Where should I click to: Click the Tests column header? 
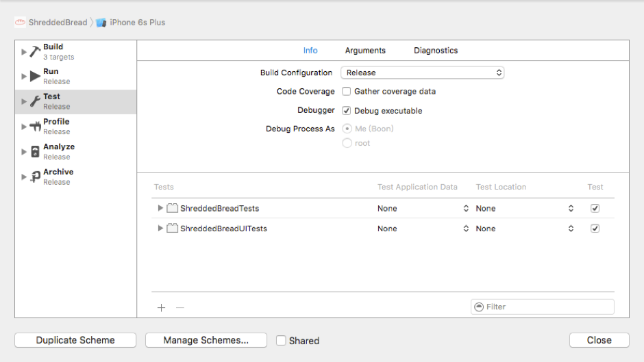point(164,187)
